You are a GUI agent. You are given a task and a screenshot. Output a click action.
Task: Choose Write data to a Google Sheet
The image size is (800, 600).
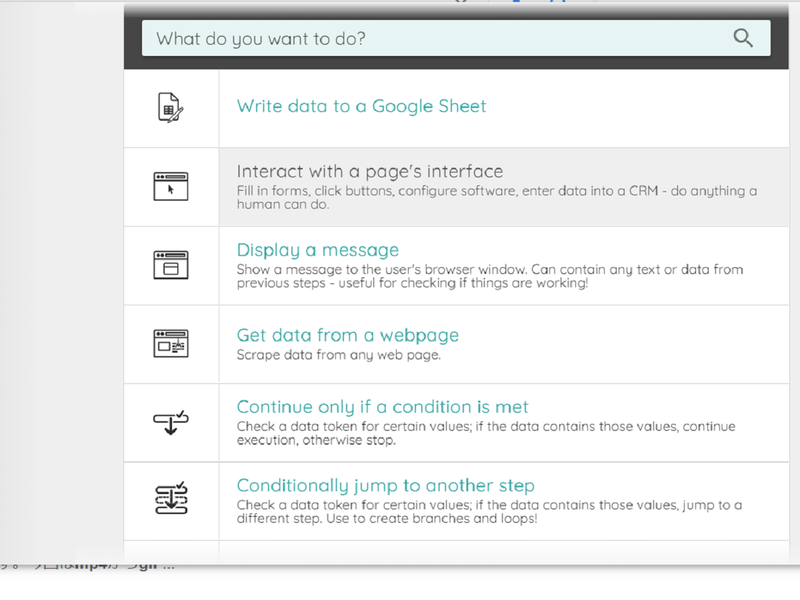(x=361, y=106)
